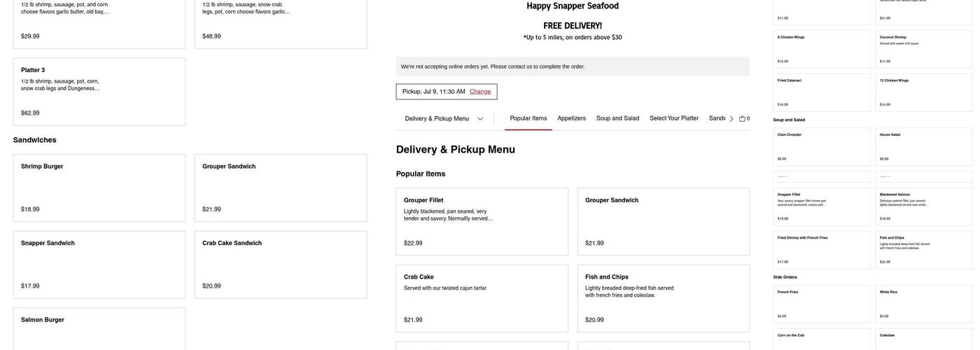Click the right arrow to scroll menu categories
980x350 pixels.
731,119
